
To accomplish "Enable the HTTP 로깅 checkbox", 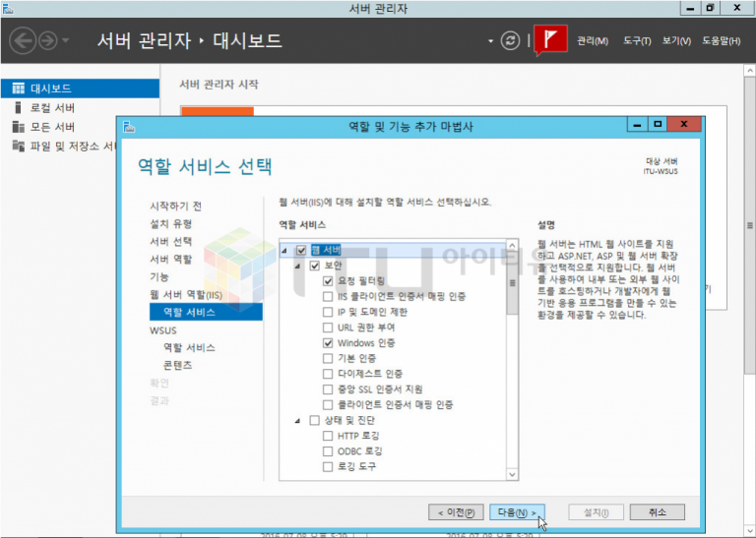I will click(328, 436).
